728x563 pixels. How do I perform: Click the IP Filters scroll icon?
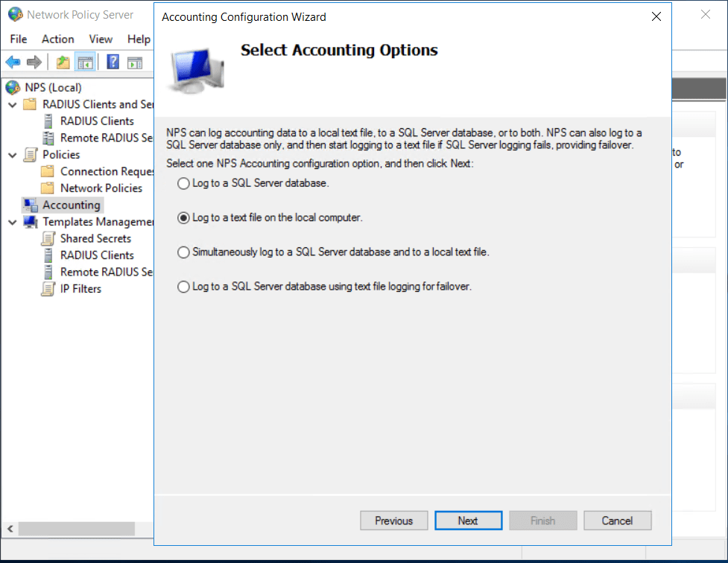pyautogui.click(x=48, y=289)
